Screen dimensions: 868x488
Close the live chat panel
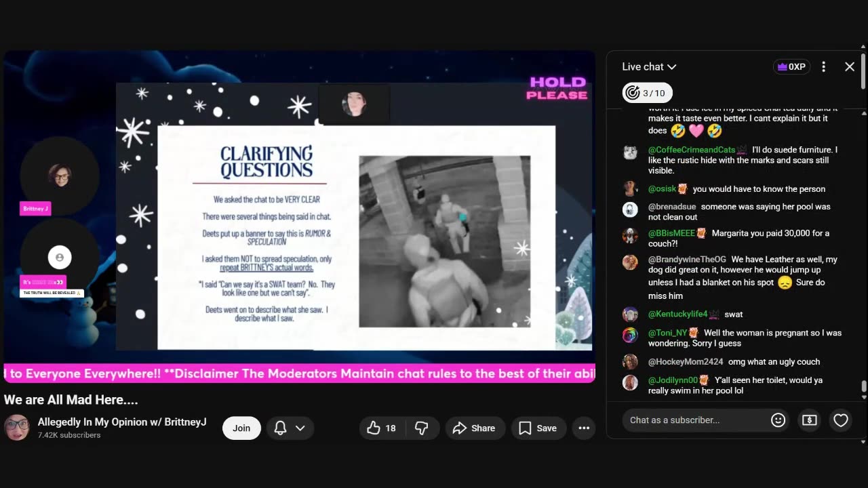[x=850, y=66]
